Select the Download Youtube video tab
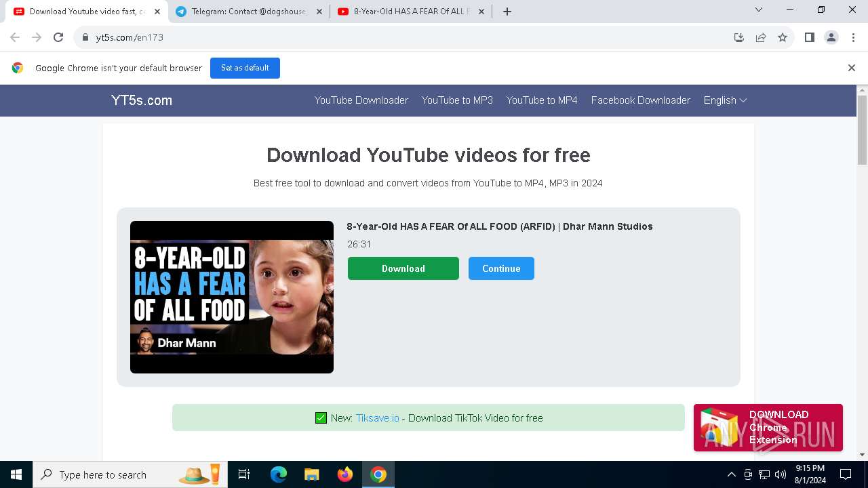868x488 pixels. pos(86,12)
